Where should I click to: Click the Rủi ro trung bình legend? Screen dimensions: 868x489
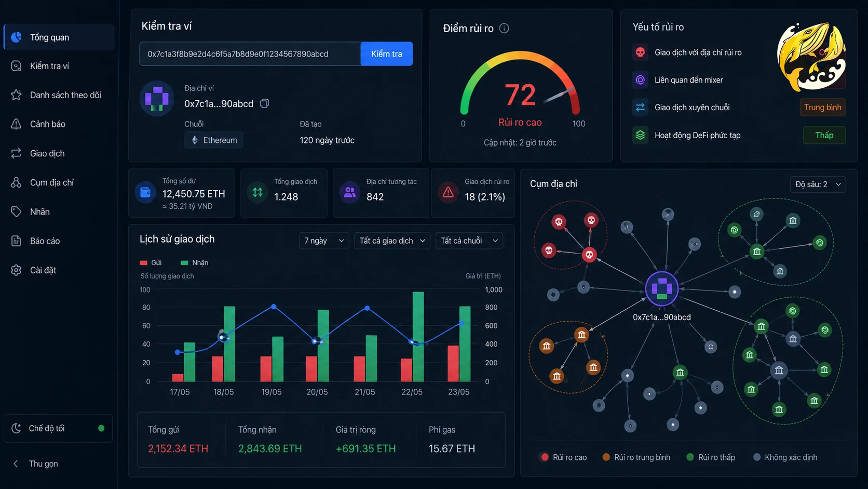click(636, 457)
